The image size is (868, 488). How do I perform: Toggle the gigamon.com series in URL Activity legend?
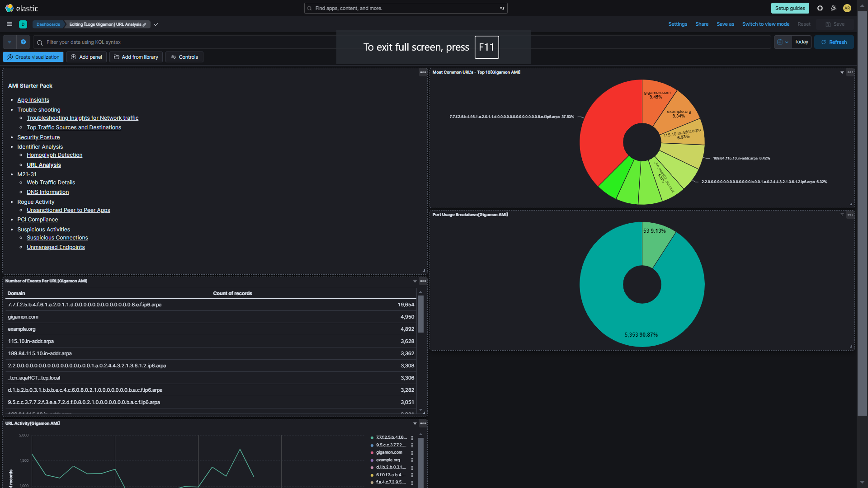tap(389, 452)
